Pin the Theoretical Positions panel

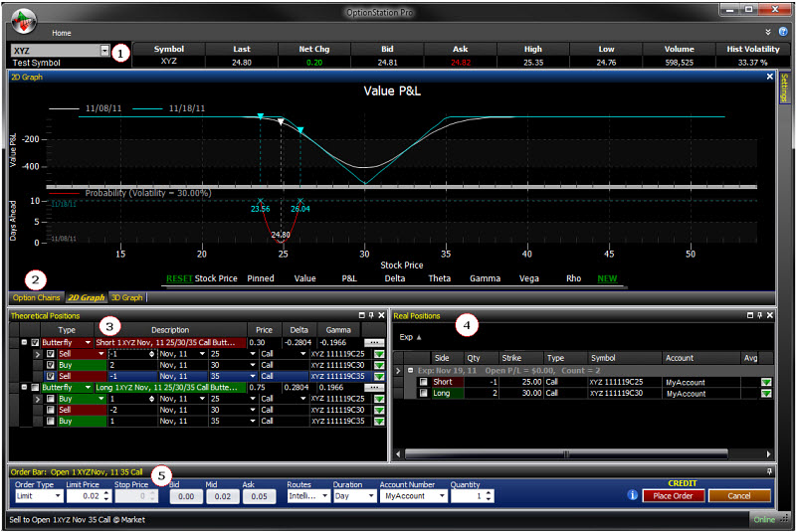pos(371,315)
